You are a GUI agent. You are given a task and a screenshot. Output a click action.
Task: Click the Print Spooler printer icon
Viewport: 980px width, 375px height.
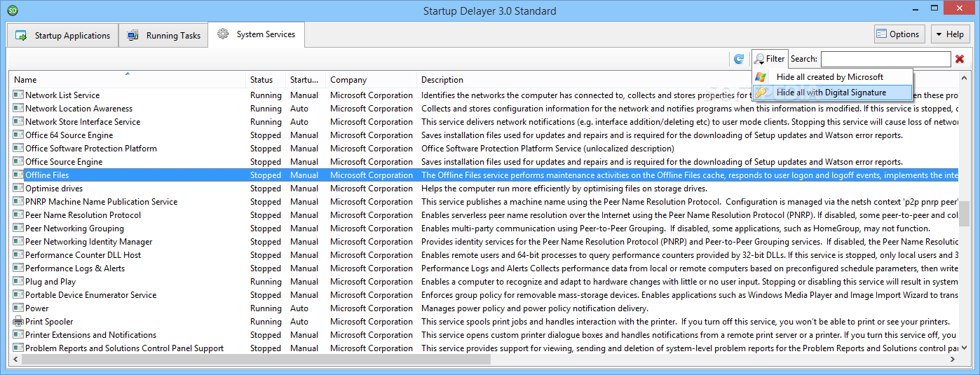18,321
